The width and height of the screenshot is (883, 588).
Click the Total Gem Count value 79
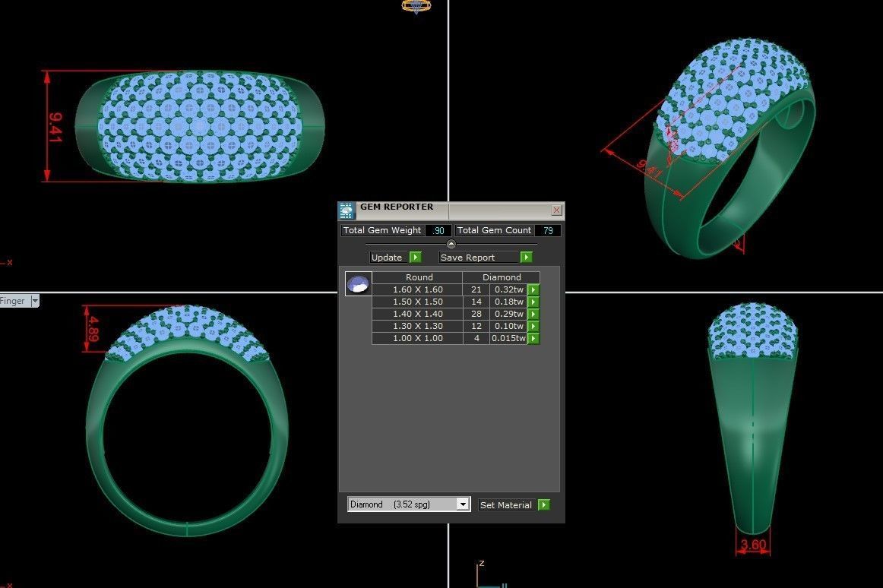point(548,230)
